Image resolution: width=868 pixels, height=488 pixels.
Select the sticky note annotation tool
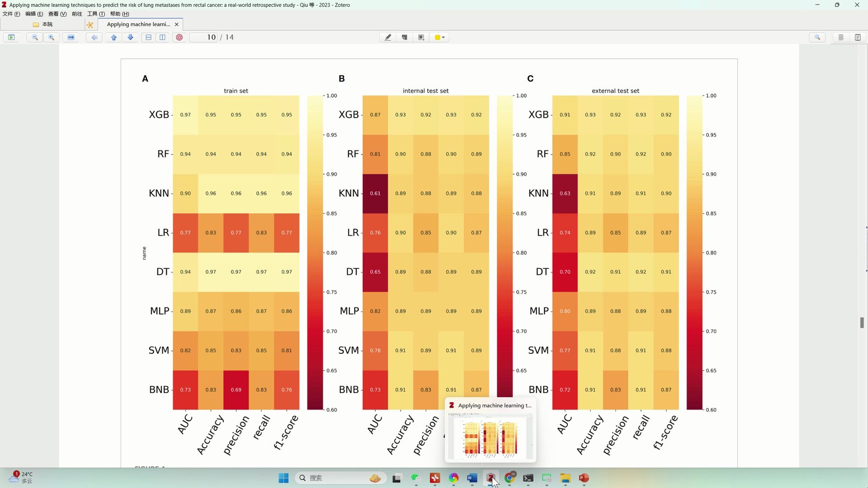[x=405, y=38]
